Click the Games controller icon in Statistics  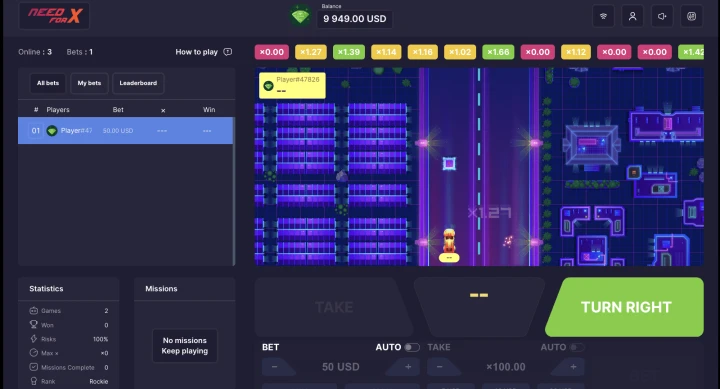(34, 310)
